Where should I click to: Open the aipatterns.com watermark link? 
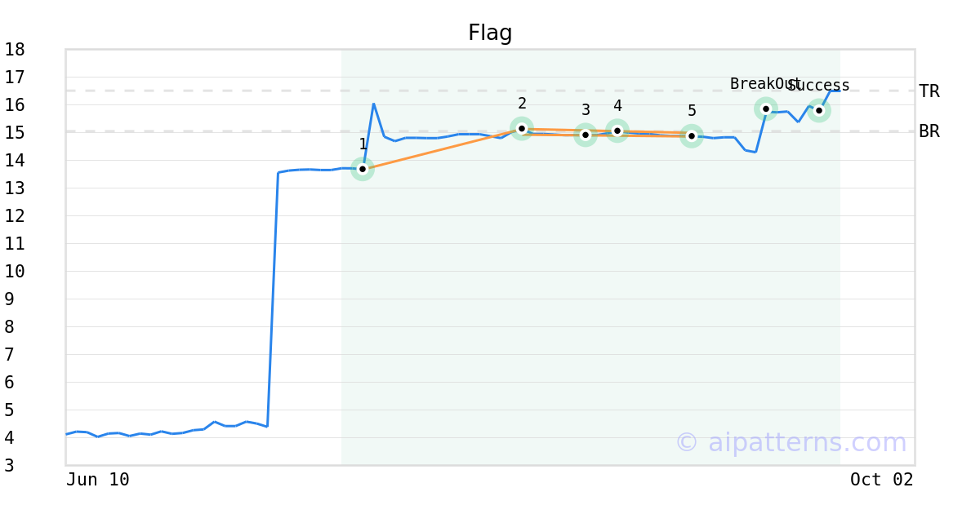pos(791,442)
